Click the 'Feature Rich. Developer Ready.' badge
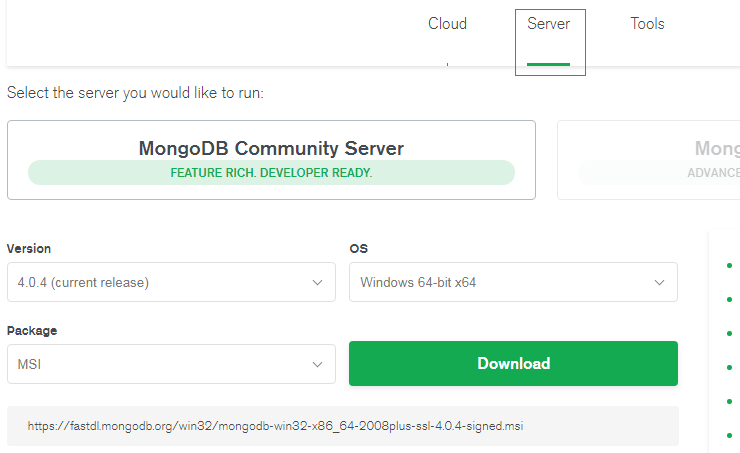Viewport: 740px width, 453px height. 271,173
